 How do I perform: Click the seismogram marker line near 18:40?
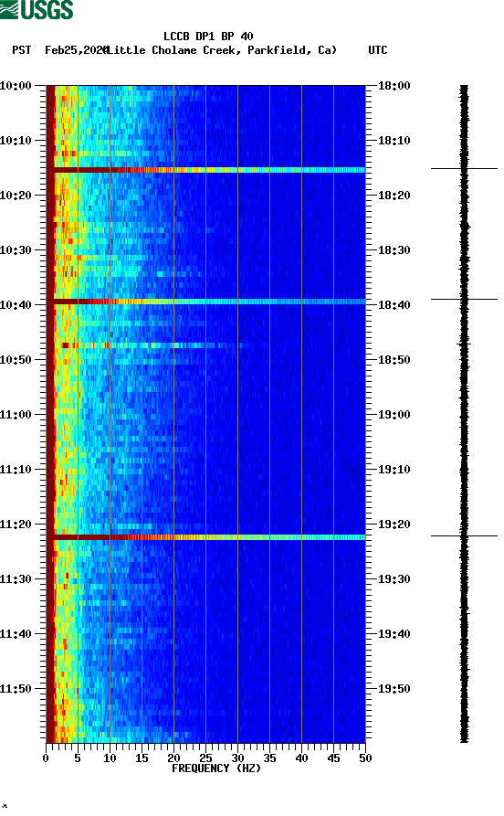(464, 299)
